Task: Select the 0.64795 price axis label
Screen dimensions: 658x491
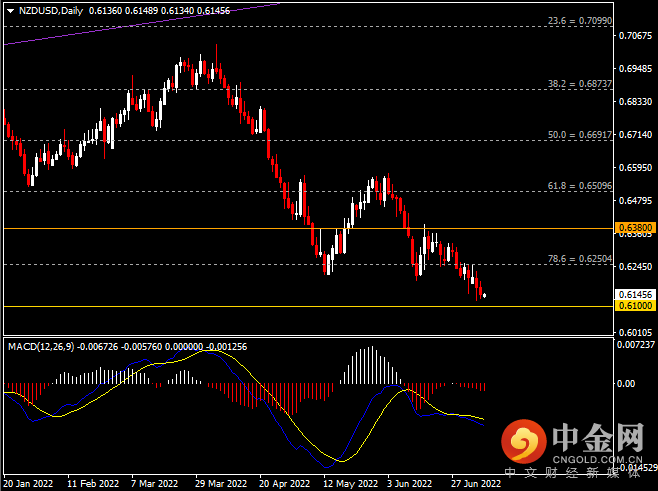Action: 636,201
